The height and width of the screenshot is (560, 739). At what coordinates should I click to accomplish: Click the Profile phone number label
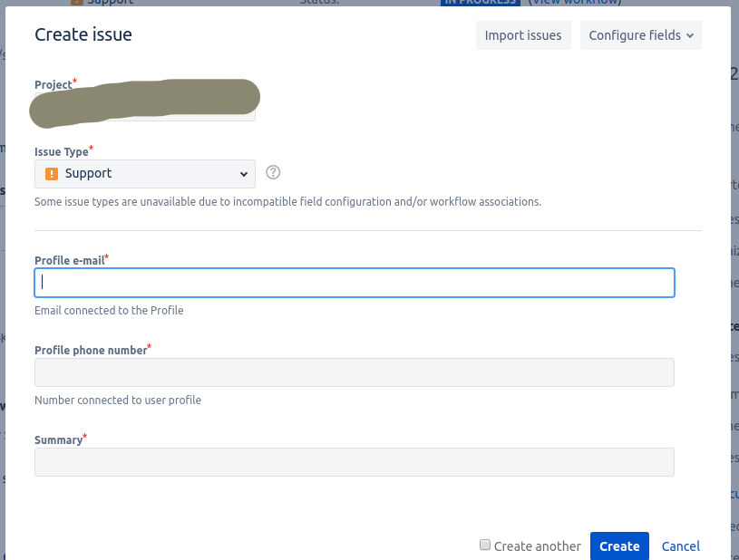(91, 351)
